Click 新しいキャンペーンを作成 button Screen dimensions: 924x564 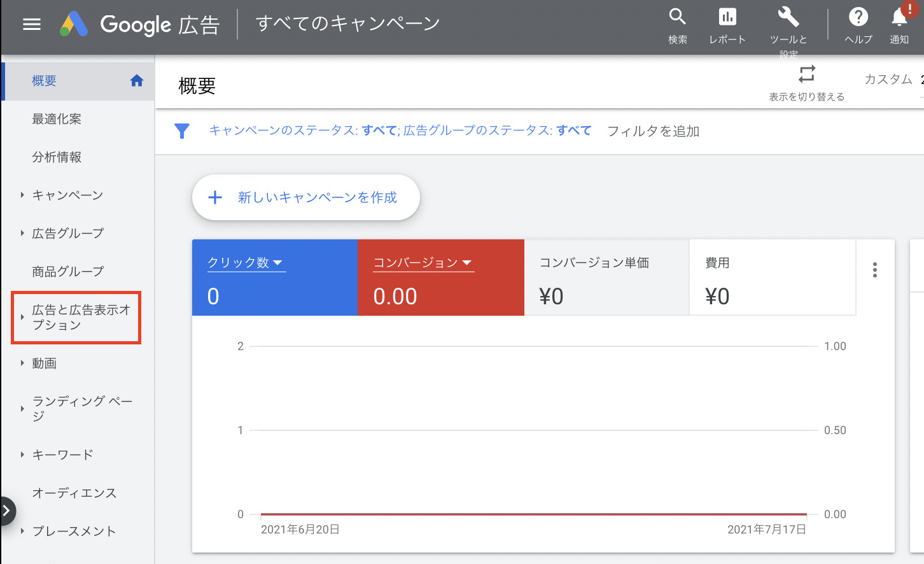point(305,197)
